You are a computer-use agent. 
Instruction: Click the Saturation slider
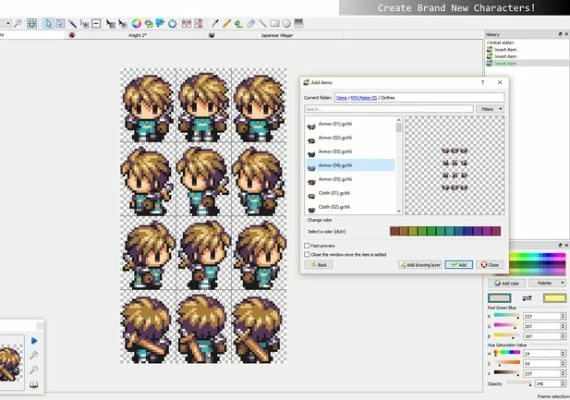506,363
